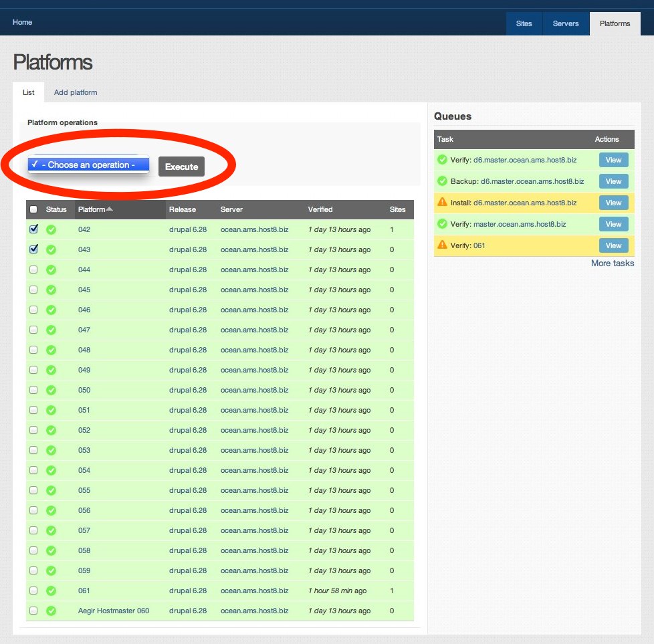Click the green check icon beside Backup task
654x644 pixels.
pos(442,181)
